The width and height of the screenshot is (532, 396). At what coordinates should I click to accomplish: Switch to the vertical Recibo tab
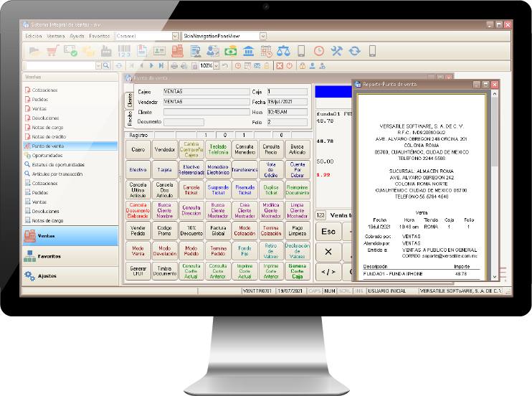click(x=129, y=118)
